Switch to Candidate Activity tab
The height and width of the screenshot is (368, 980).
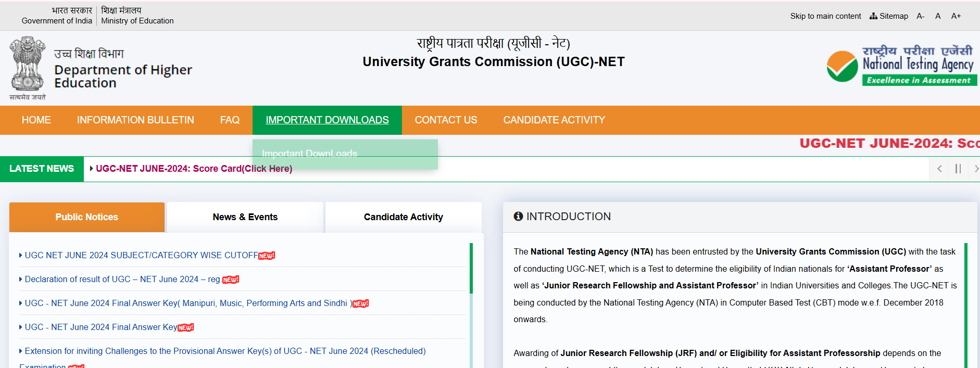pyautogui.click(x=404, y=217)
